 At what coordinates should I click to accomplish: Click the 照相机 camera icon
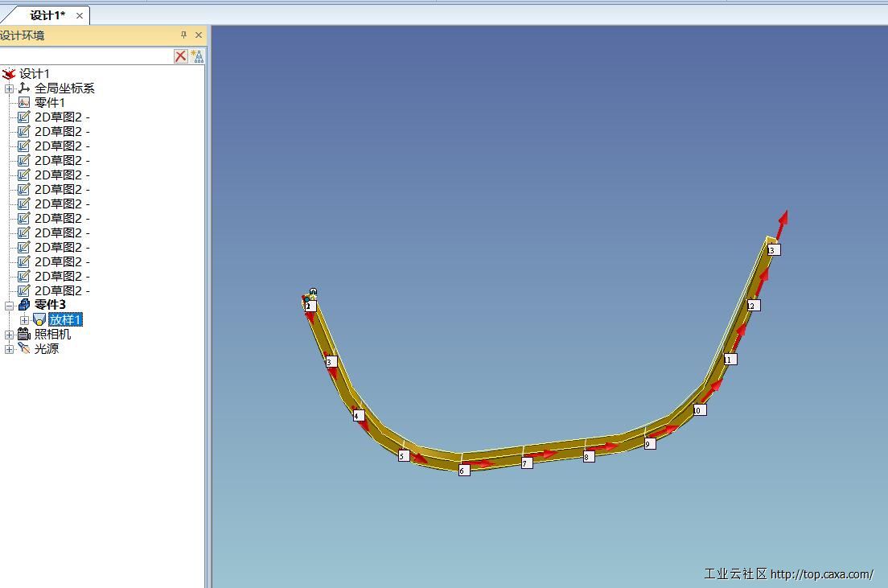tap(24, 334)
